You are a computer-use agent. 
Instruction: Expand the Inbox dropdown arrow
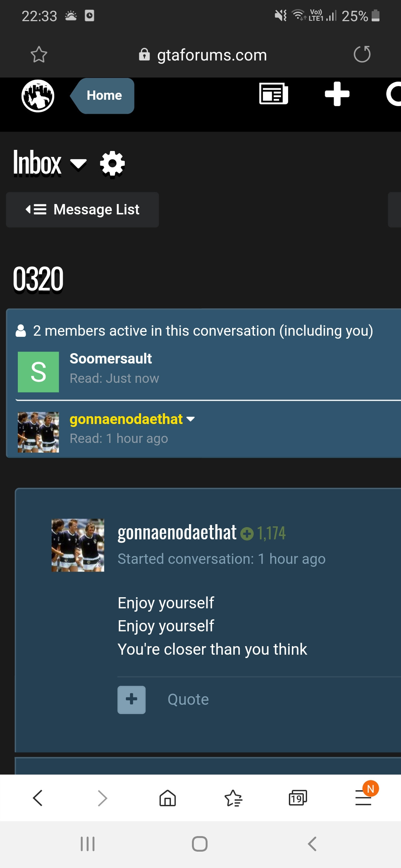78,164
